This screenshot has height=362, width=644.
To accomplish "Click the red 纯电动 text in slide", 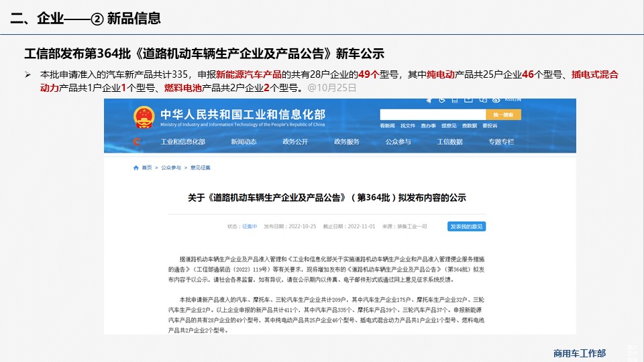I will coord(441,74).
